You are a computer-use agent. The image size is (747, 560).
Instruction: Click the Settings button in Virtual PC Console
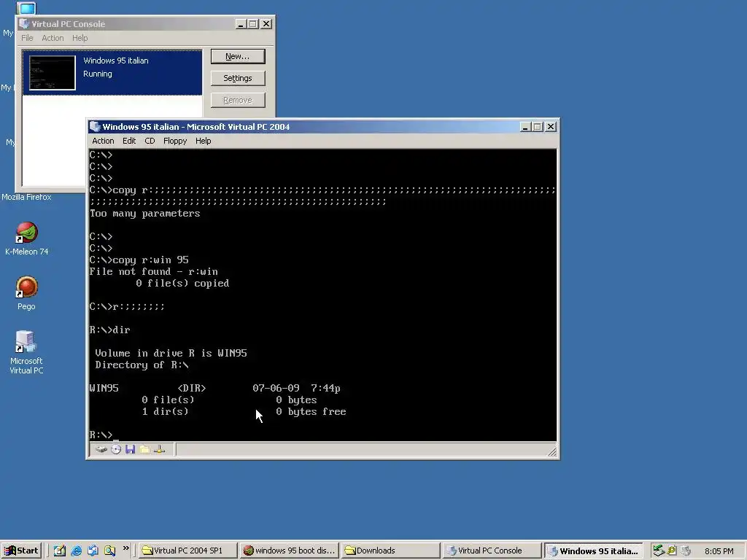238,78
